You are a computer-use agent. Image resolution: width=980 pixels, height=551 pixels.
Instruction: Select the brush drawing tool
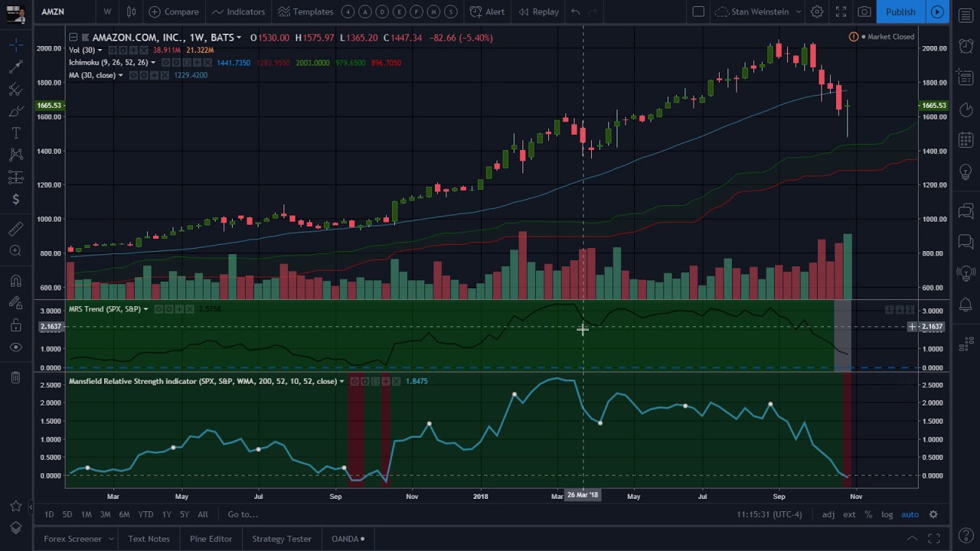click(15, 112)
